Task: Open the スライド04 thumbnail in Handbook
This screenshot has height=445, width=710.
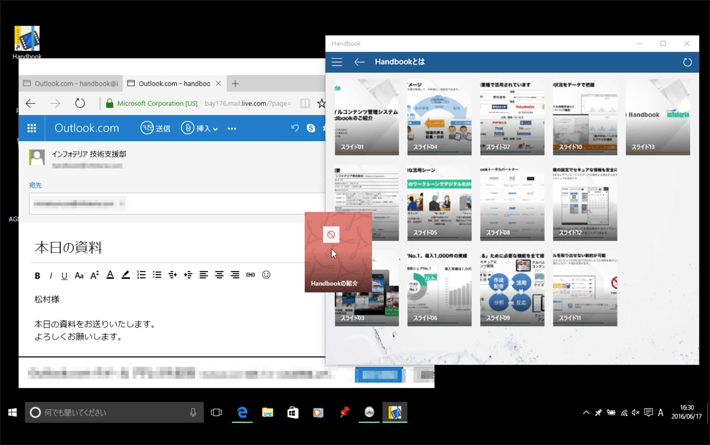Action: point(439,117)
